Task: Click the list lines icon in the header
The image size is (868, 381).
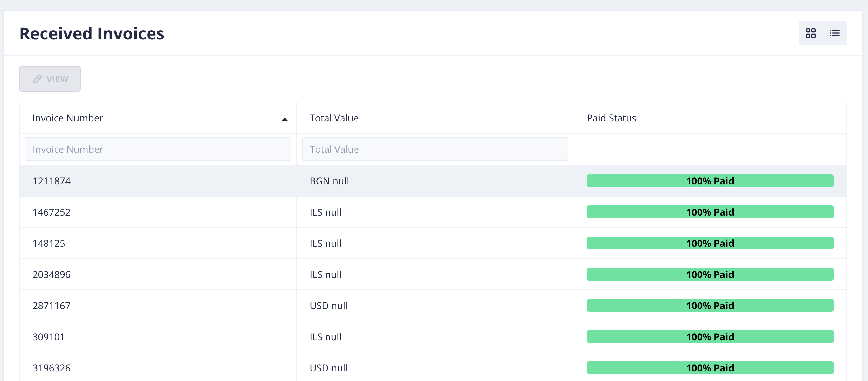Action: click(835, 33)
